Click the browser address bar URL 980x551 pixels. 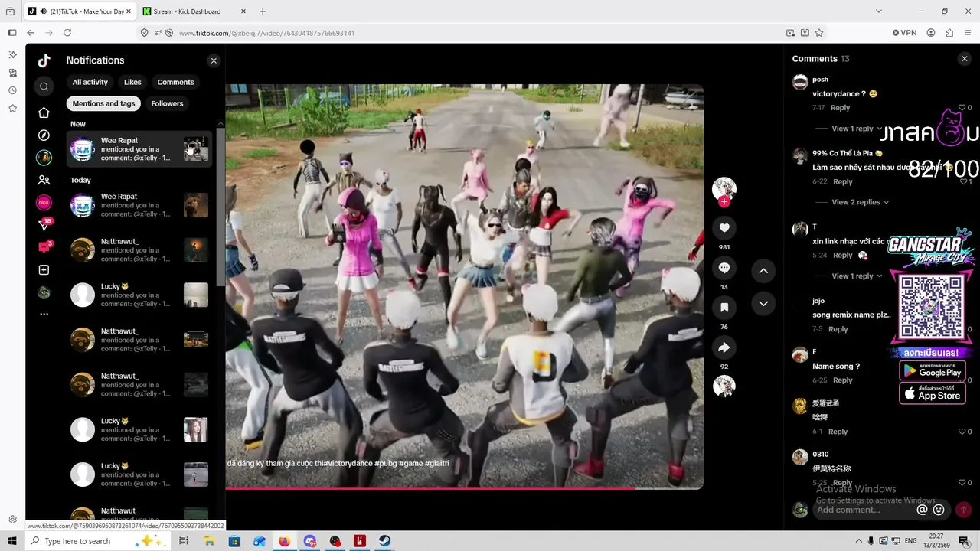click(x=266, y=34)
